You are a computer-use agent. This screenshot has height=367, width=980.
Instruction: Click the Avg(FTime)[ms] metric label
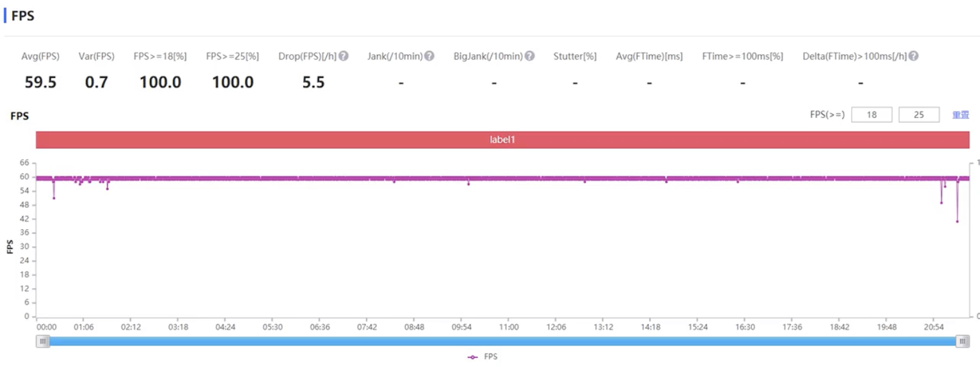coord(649,56)
